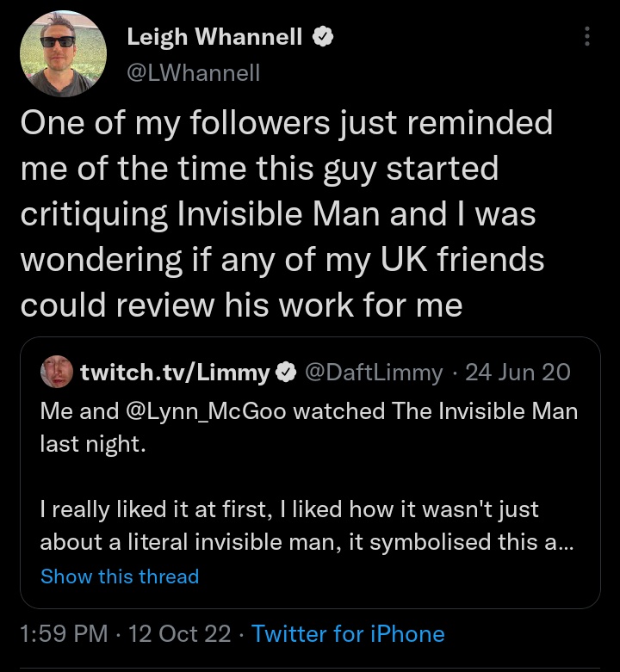Expand Show this thread

tap(120, 576)
